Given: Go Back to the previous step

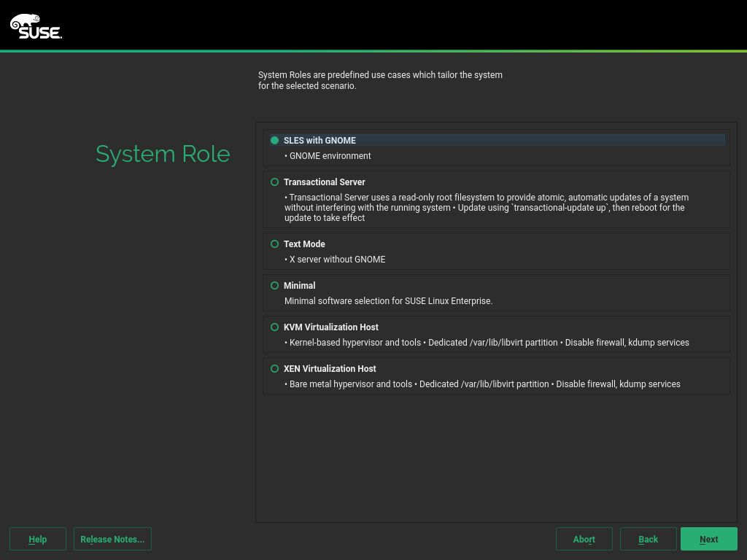Looking at the screenshot, I should click(x=648, y=539).
